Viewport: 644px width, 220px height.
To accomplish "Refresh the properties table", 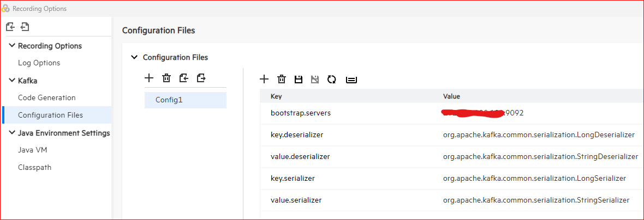I will [x=331, y=80].
